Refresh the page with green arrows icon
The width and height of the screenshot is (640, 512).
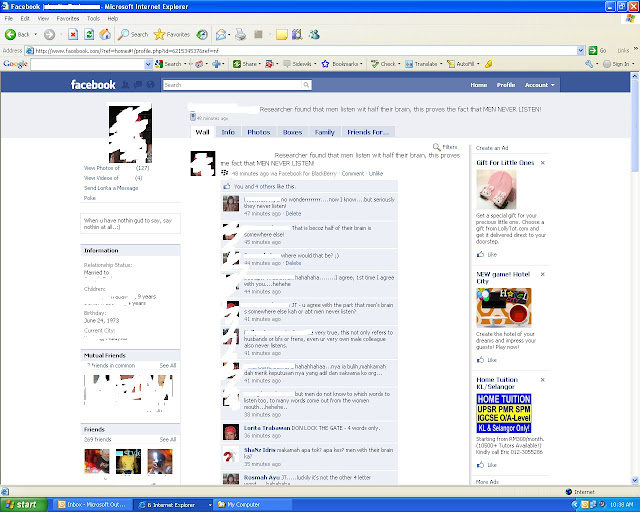click(x=89, y=35)
